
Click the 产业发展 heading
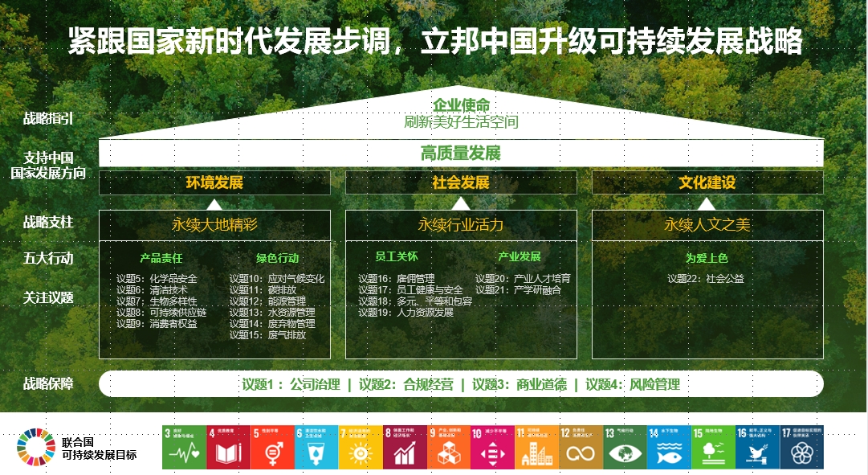click(520, 256)
